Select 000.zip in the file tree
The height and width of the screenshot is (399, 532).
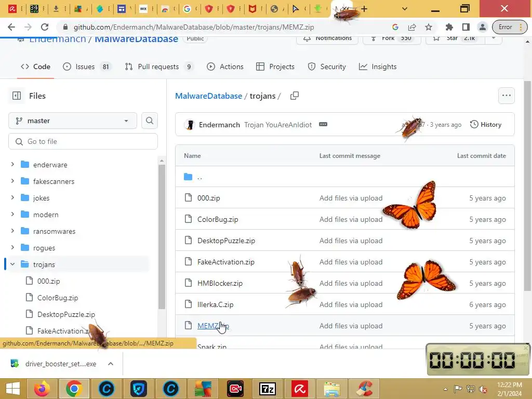[x=48, y=281]
